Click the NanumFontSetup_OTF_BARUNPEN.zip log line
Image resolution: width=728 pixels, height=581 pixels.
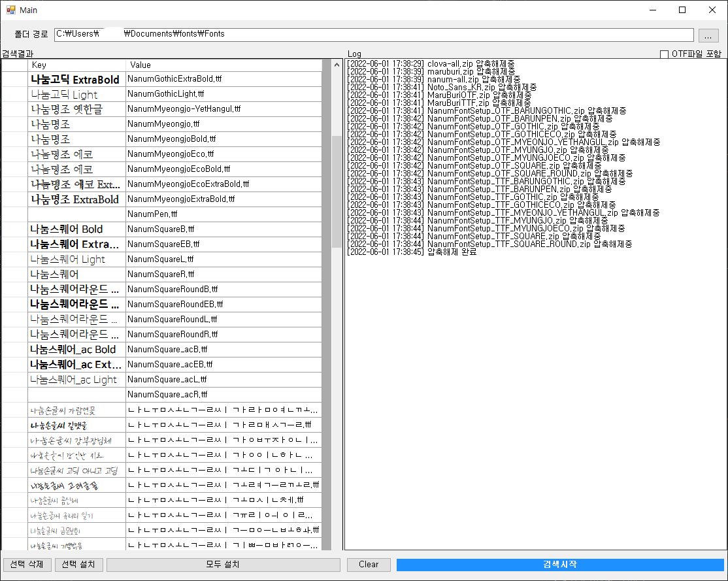(x=479, y=118)
